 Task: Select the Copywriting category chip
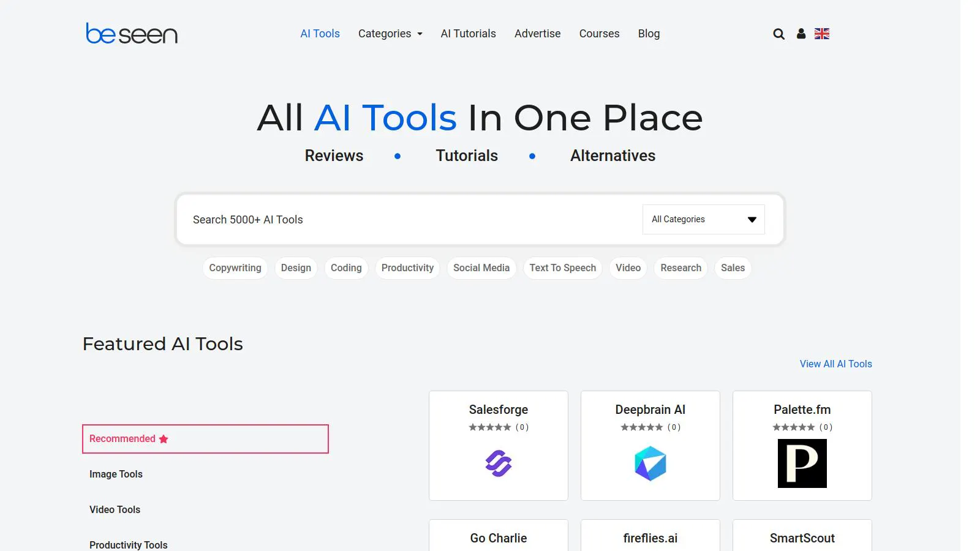(235, 268)
